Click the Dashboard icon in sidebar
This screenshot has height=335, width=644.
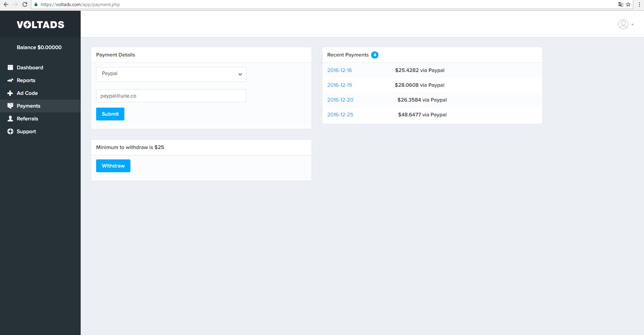tap(10, 68)
